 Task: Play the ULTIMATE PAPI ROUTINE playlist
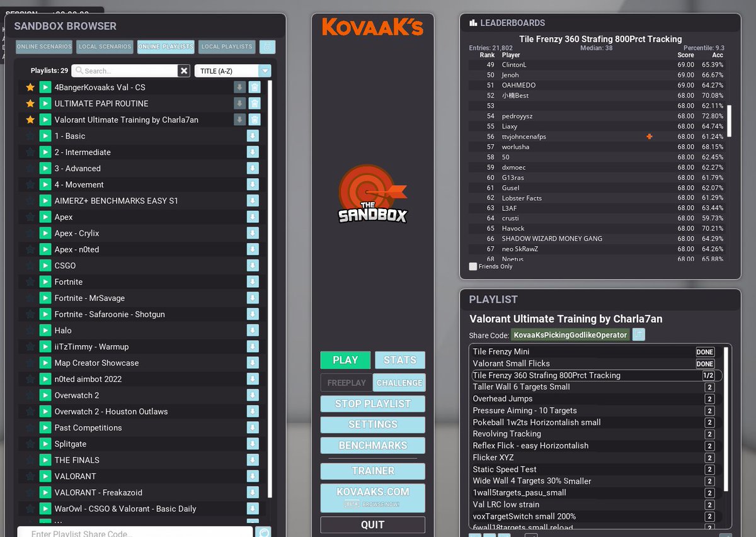pos(45,103)
